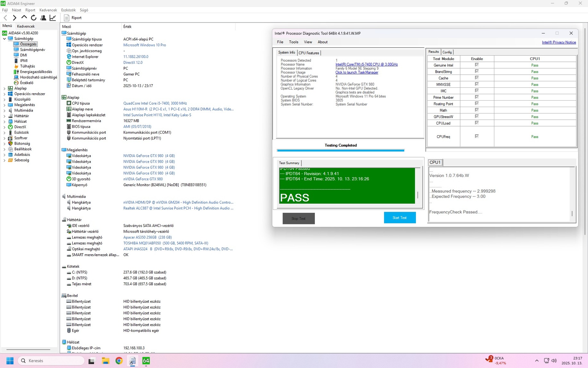The height and width of the screenshot is (368, 588).
Task: Toggle the Math test checkbox
Action: click(477, 110)
